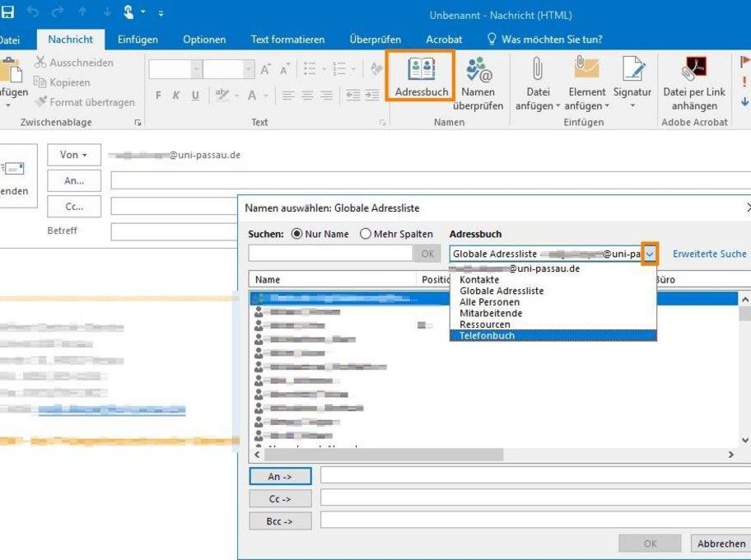Click Format übertragen brush

[x=85, y=101]
